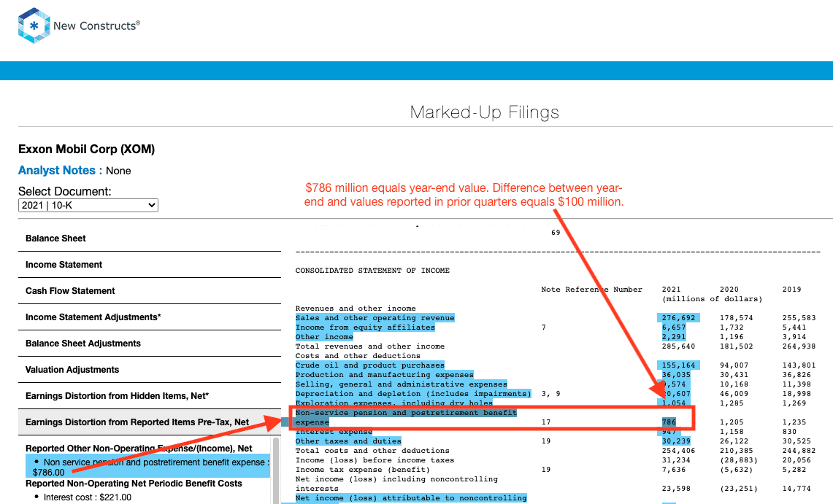Click the Exxon Mobil Corp (XOM) title
833x504 pixels.
tap(87, 149)
